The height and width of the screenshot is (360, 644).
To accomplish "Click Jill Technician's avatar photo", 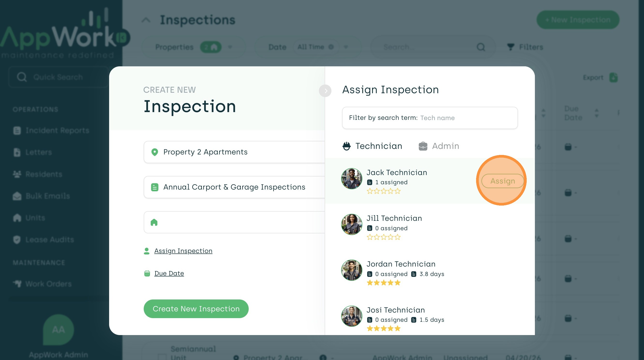I will point(352,224).
